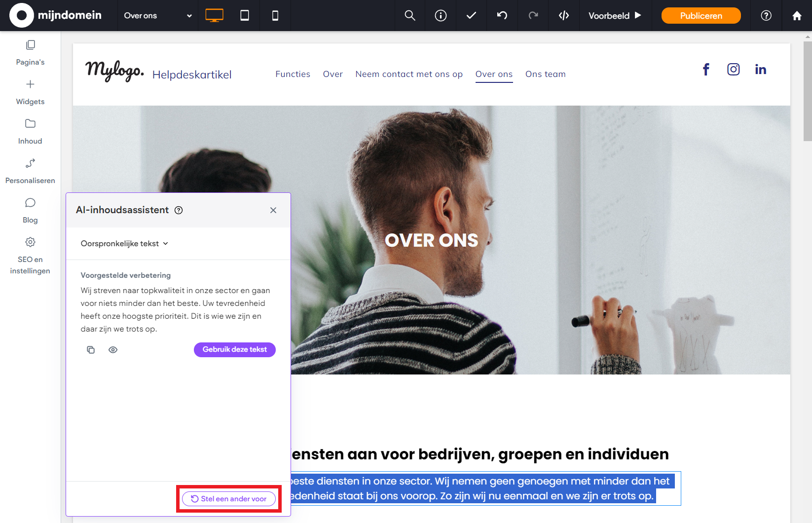Select desktop view toggle

[x=214, y=16]
